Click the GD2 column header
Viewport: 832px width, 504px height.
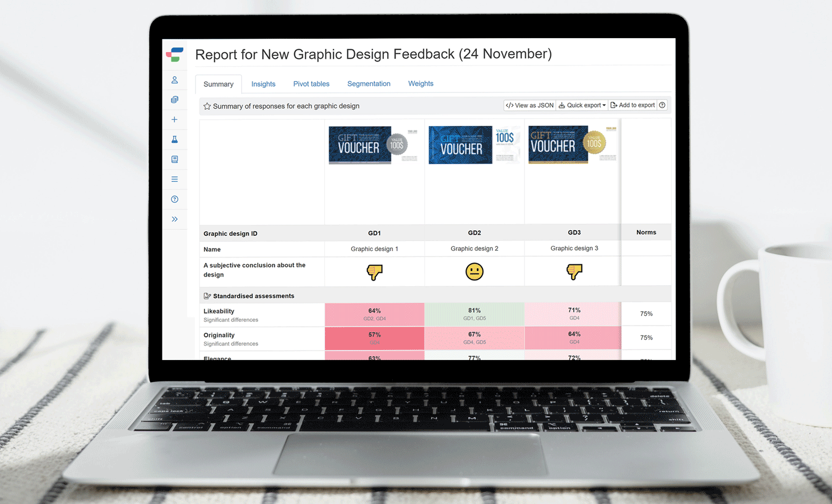click(x=475, y=232)
